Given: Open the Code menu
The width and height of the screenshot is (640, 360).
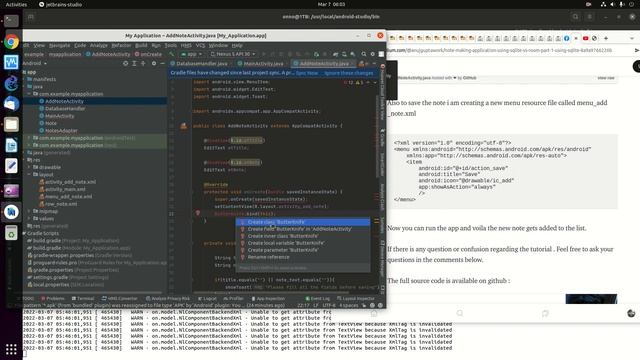Looking at the screenshot, I should [80, 45].
